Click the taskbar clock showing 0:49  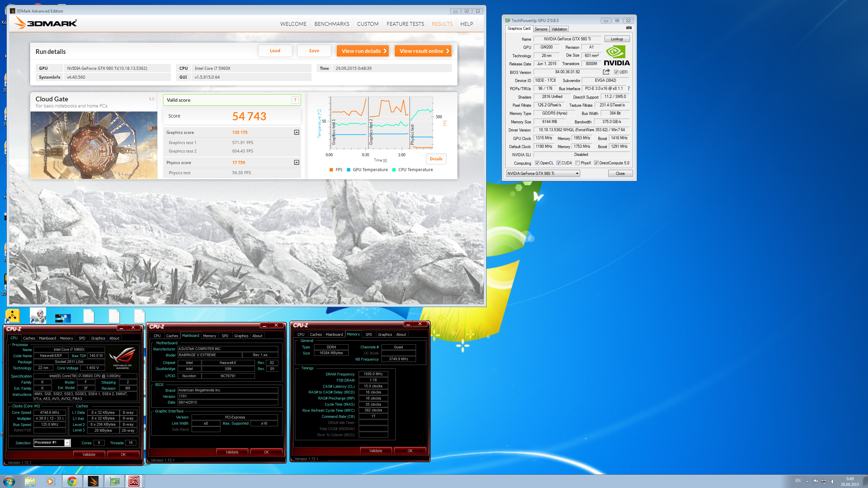point(850,482)
